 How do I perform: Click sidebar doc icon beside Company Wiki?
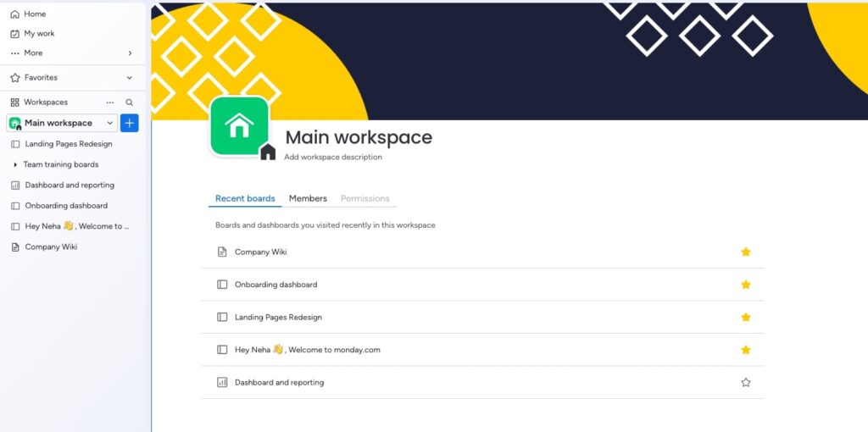click(15, 247)
